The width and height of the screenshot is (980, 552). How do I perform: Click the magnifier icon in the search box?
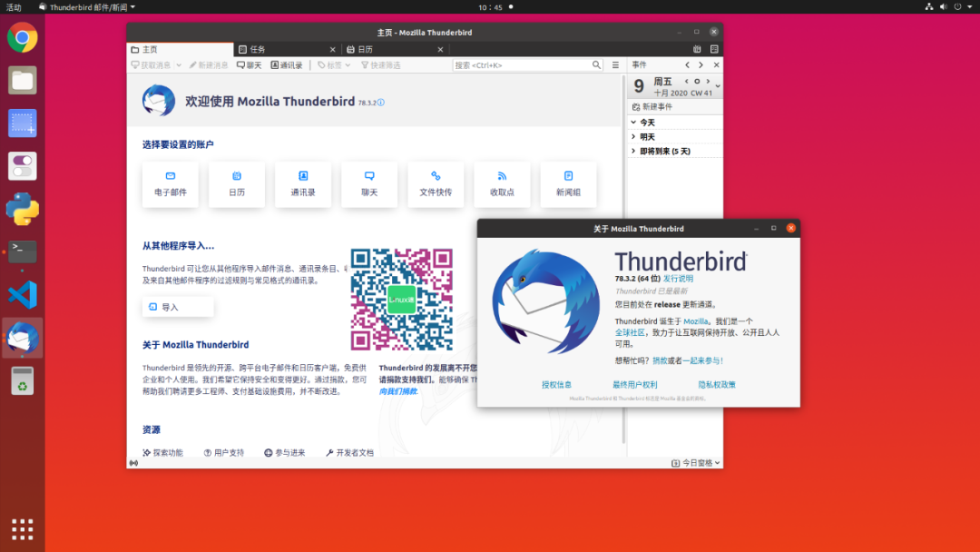(596, 65)
